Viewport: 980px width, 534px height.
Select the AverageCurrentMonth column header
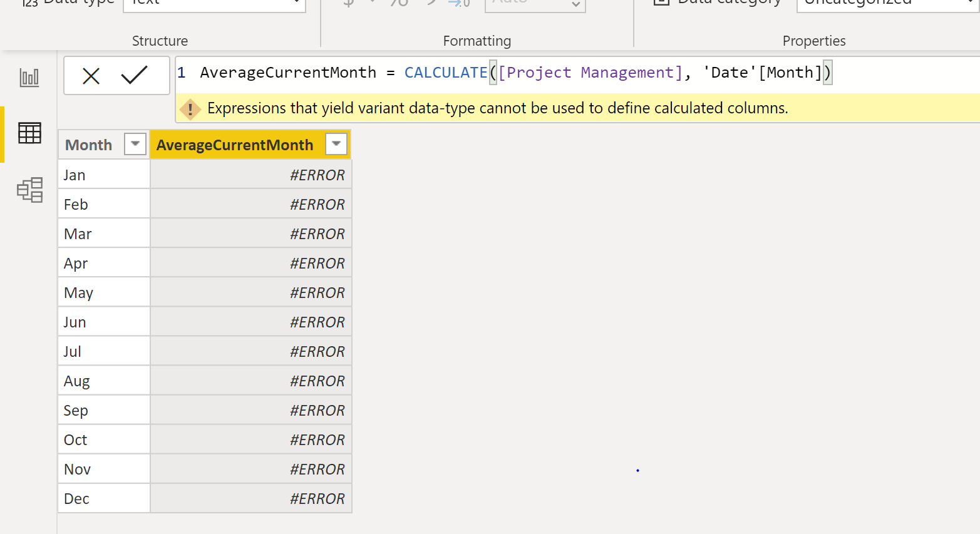[x=235, y=145]
